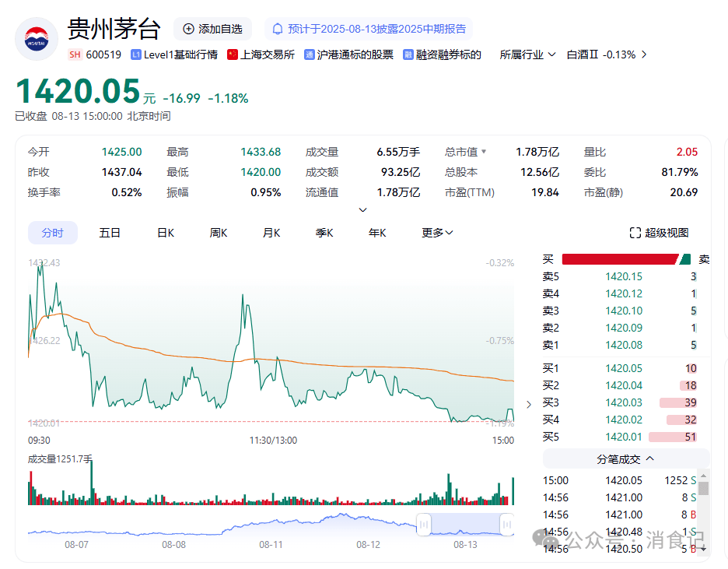
Task: Click the trade list scrollbar thumb
Action: (703, 488)
